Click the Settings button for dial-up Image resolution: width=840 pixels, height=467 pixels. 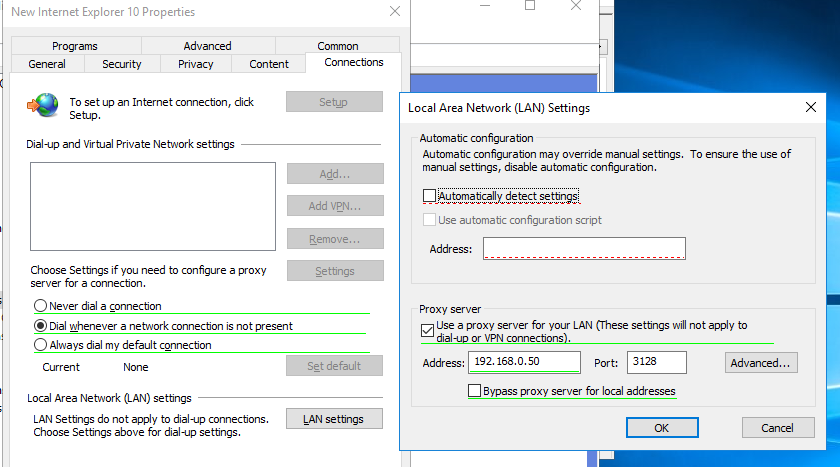pos(335,270)
